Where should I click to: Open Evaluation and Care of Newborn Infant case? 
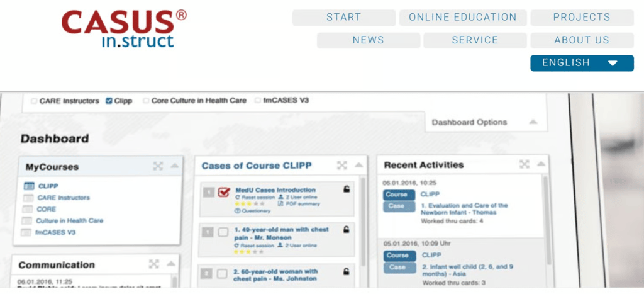pyautogui.click(x=464, y=209)
